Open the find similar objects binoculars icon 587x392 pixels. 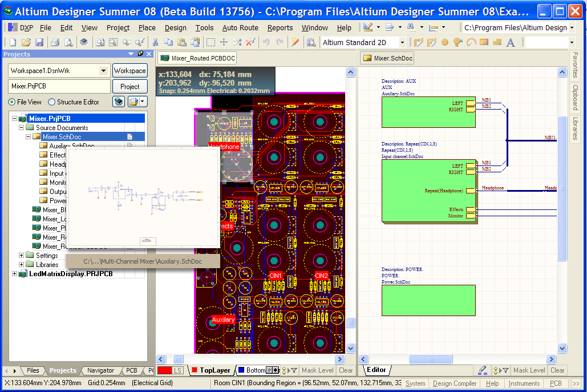[411, 27]
